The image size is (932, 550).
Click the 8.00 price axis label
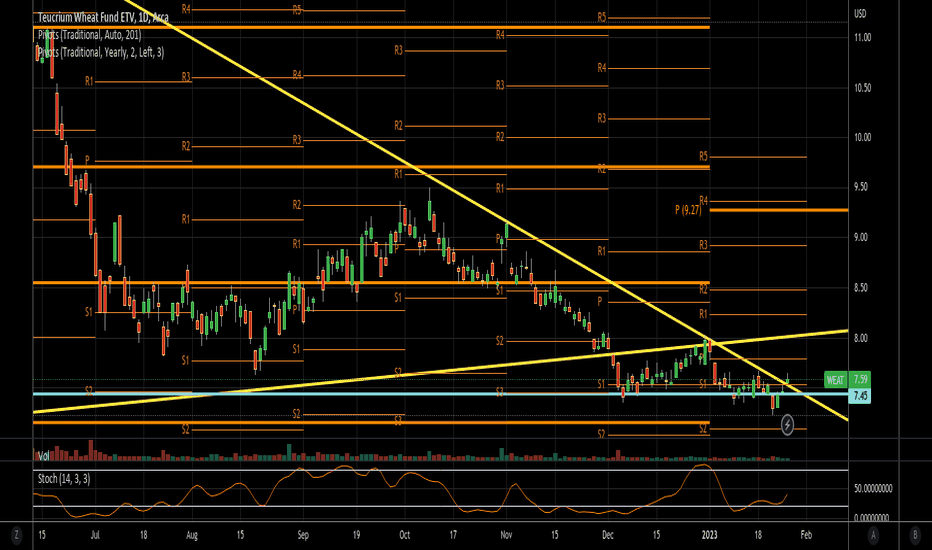click(x=861, y=338)
